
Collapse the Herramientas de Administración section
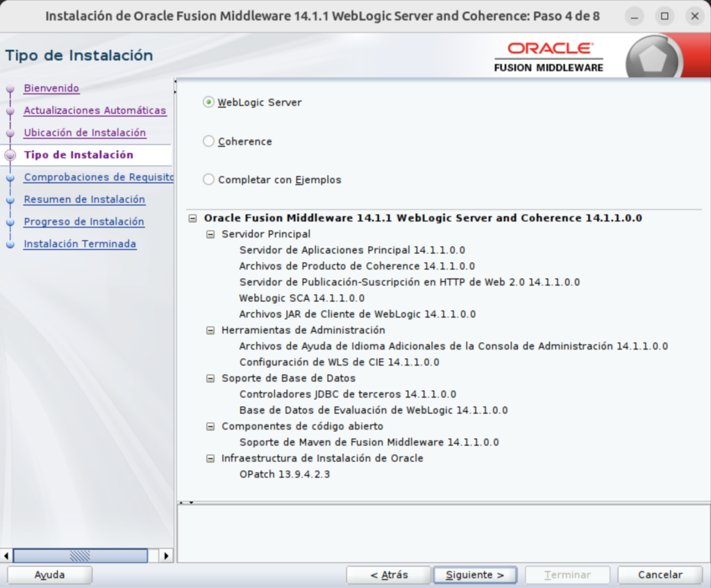(210, 330)
